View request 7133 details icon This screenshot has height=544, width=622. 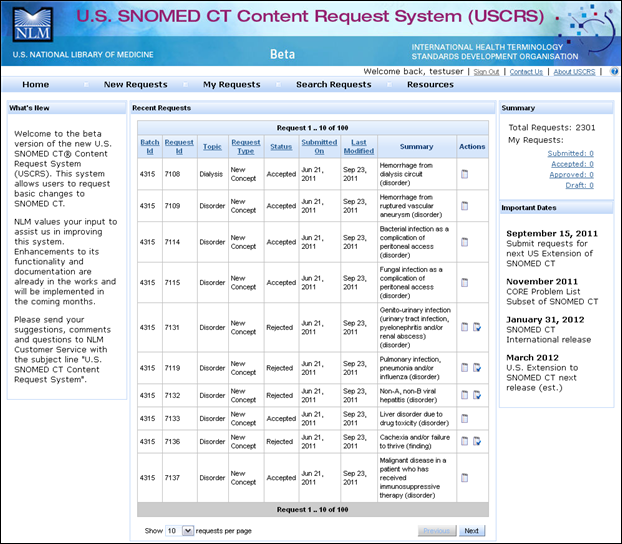pyautogui.click(x=465, y=418)
